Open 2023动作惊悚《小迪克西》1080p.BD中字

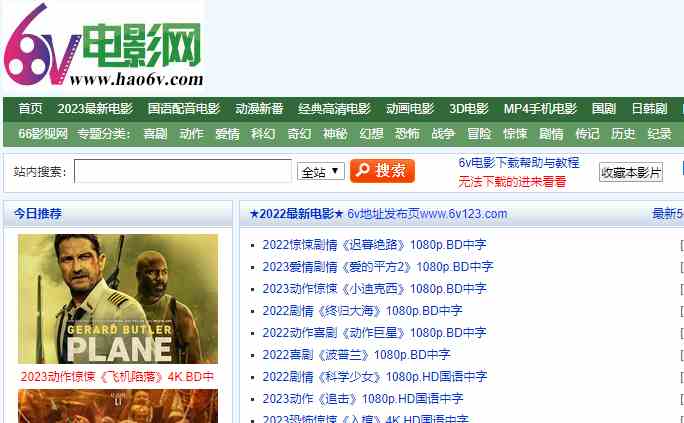click(x=374, y=289)
